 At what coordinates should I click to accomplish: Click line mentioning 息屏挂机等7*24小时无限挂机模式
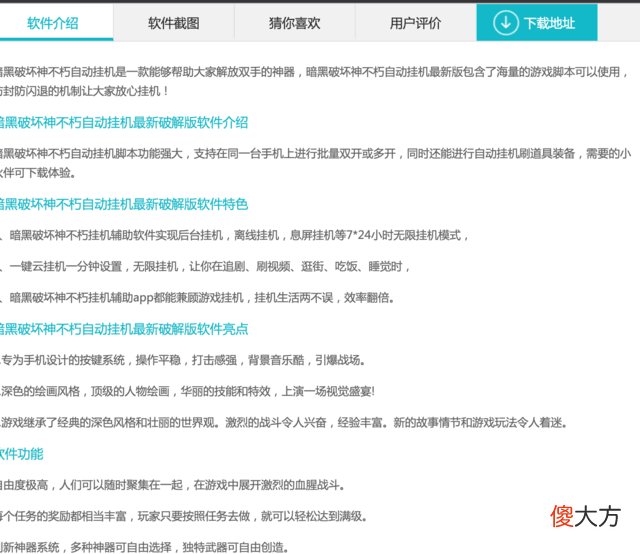(x=234, y=235)
